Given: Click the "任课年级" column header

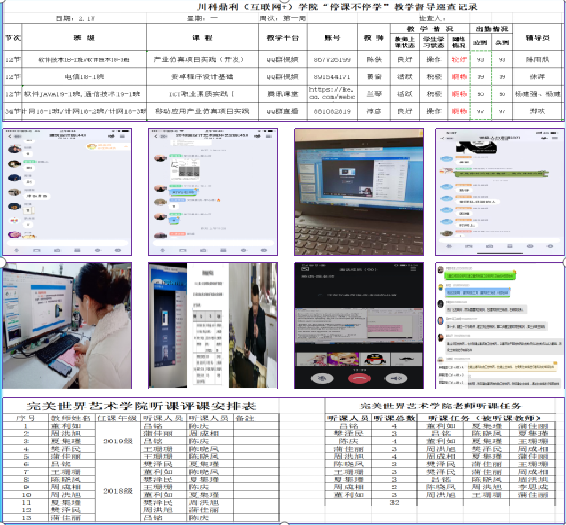Looking at the screenshot, I should [x=118, y=418].
